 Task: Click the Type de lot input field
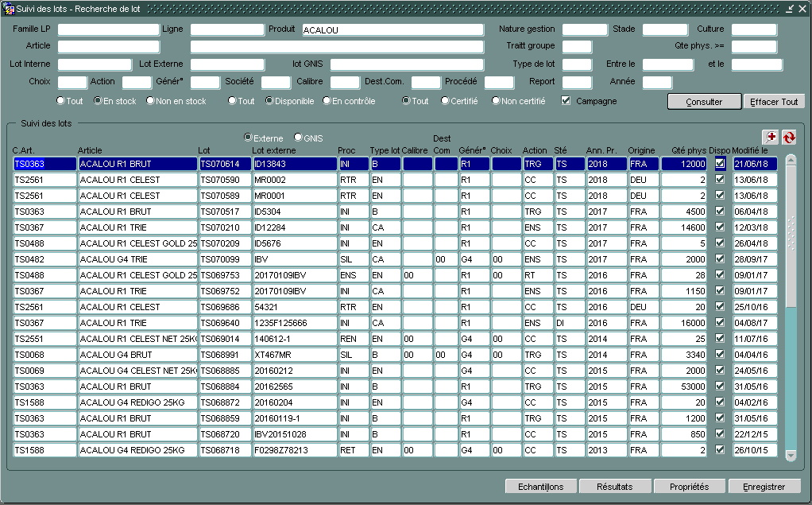[577, 64]
